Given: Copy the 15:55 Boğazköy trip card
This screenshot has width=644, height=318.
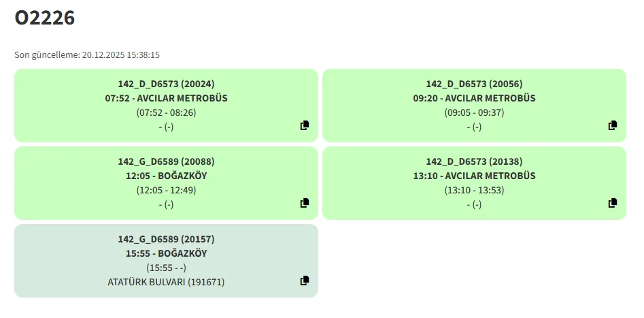Looking at the screenshot, I should tap(305, 281).
